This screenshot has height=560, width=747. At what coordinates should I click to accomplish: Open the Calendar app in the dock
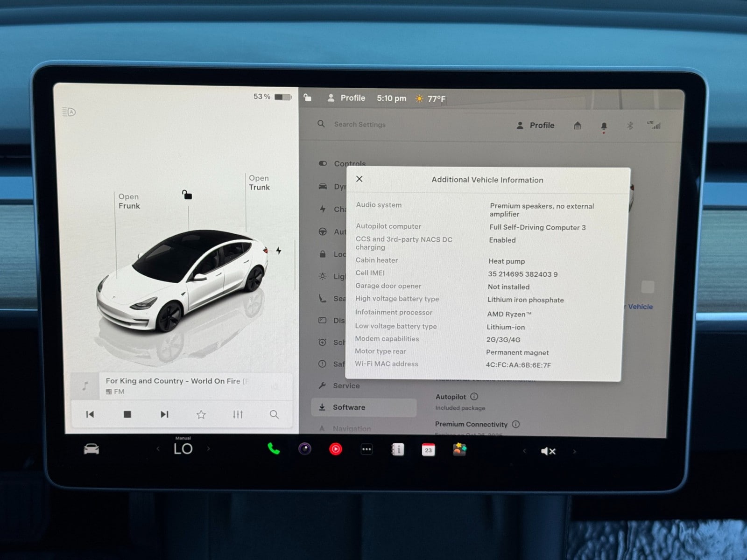pyautogui.click(x=428, y=450)
